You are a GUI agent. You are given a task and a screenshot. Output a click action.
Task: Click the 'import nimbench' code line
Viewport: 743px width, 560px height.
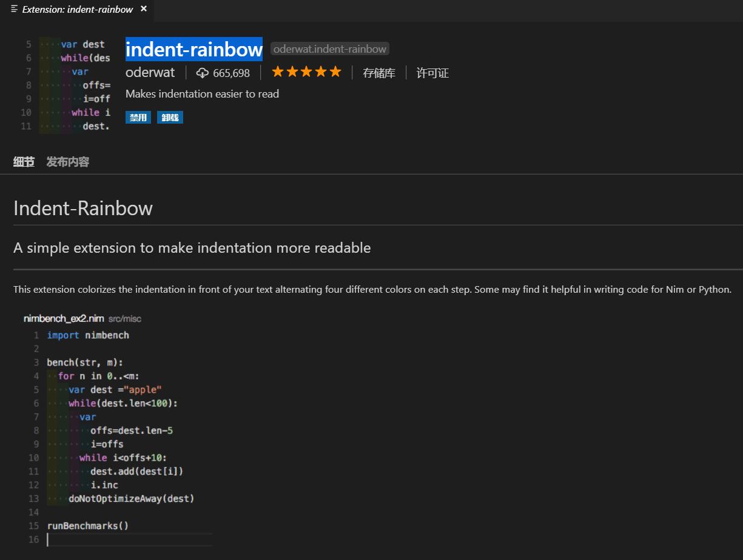[88, 335]
